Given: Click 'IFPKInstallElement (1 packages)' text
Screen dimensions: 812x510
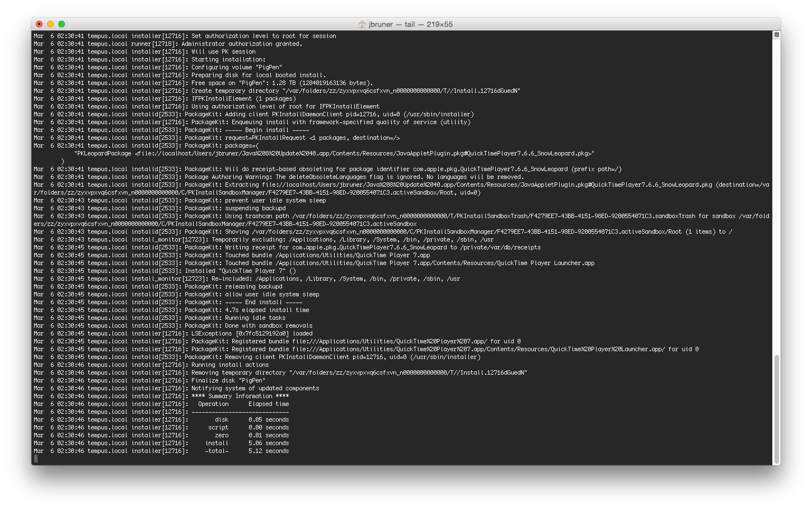Looking at the screenshot, I should coord(243,98).
